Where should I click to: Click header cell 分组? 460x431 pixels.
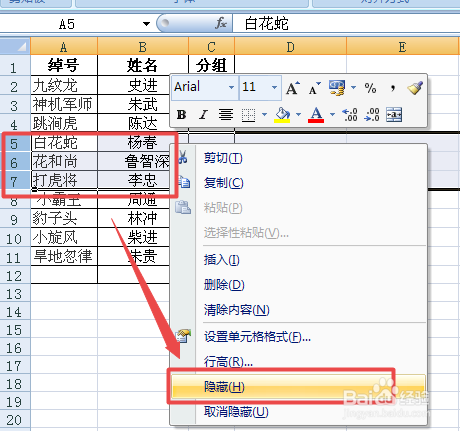coord(211,65)
